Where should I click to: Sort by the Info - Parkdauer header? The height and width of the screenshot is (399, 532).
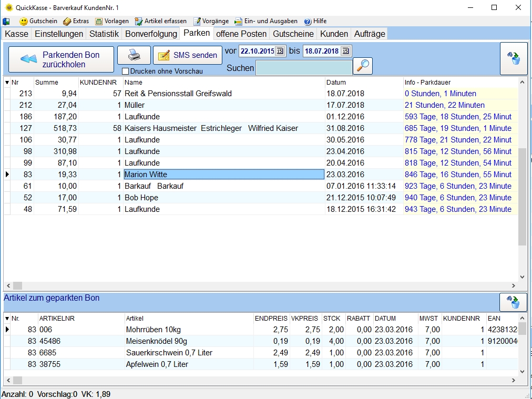(x=461, y=83)
